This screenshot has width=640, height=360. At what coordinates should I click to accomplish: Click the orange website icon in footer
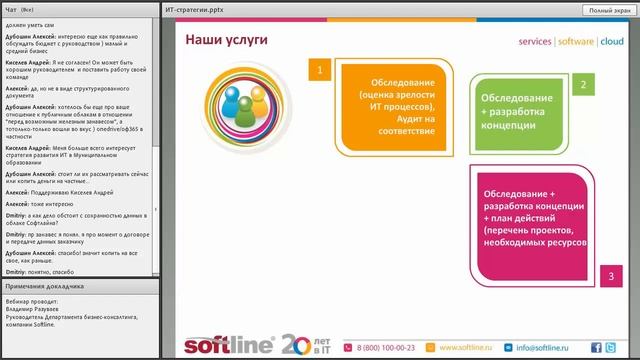430,347
